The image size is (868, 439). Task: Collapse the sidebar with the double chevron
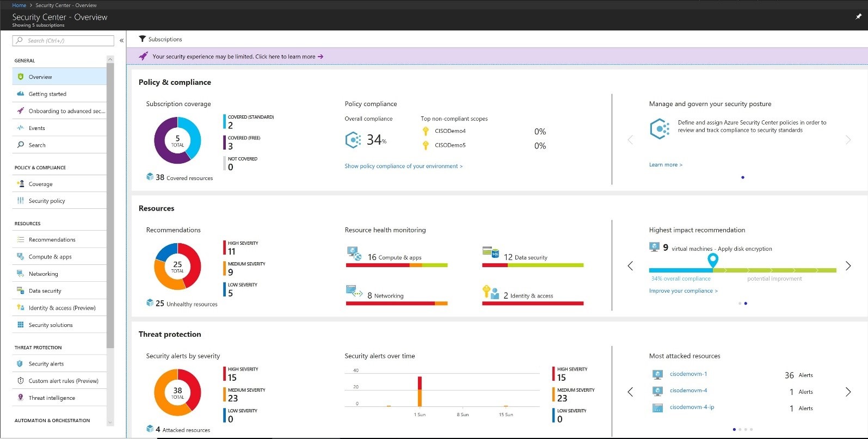[x=121, y=40]
